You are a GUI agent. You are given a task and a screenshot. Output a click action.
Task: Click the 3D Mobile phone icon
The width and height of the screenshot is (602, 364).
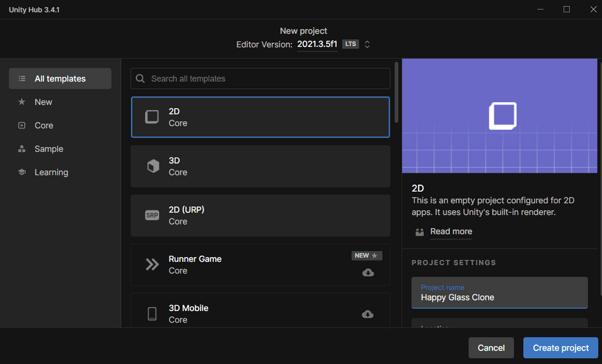152,313
